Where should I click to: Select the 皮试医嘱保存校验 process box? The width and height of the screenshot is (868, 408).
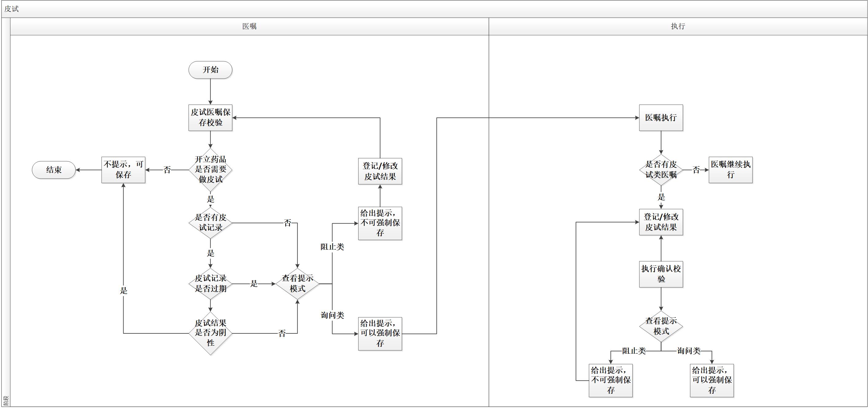coord(210,118)
